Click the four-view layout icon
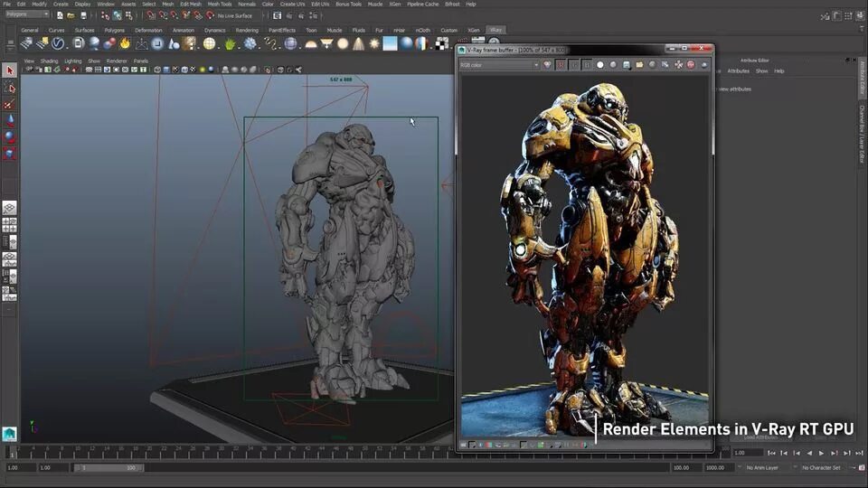Viewport: 868px width, 488px height. [9, 225]
